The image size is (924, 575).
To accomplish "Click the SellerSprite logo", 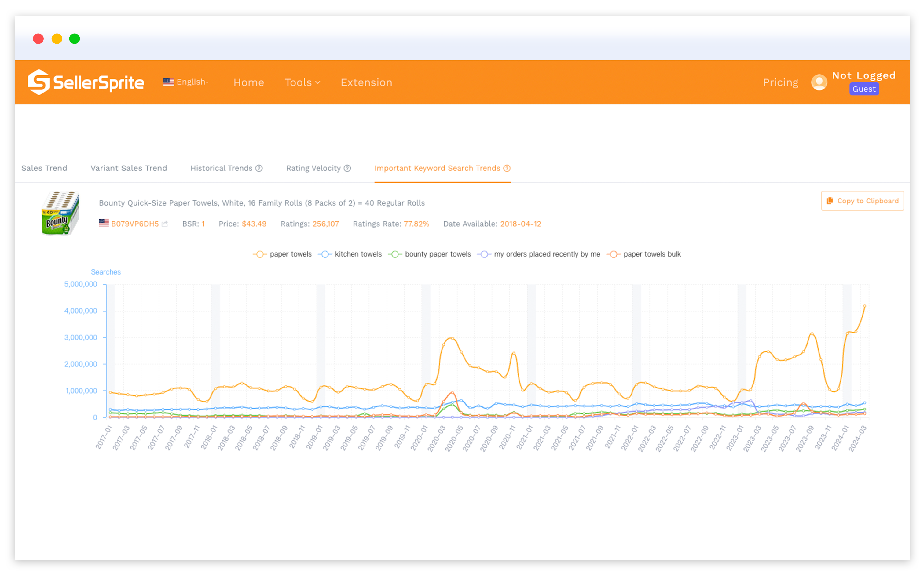I will (86, 82).
